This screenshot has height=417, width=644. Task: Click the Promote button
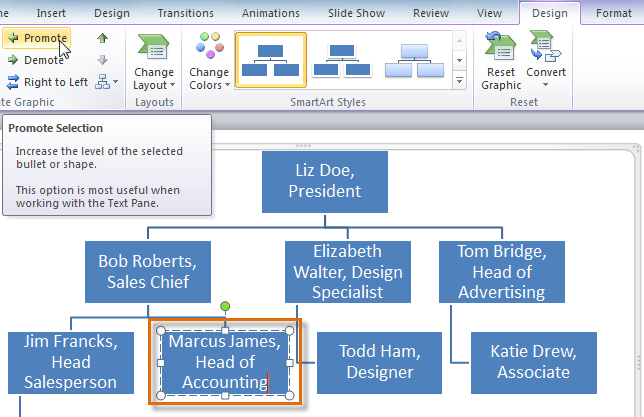37,39
